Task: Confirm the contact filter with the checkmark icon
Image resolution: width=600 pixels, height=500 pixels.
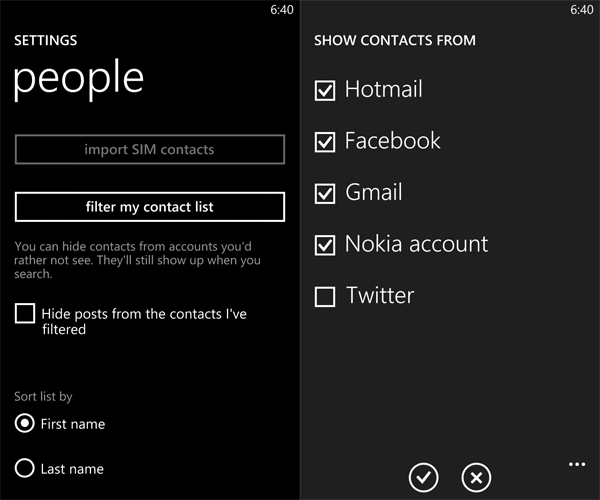Action: click(423, 477)
